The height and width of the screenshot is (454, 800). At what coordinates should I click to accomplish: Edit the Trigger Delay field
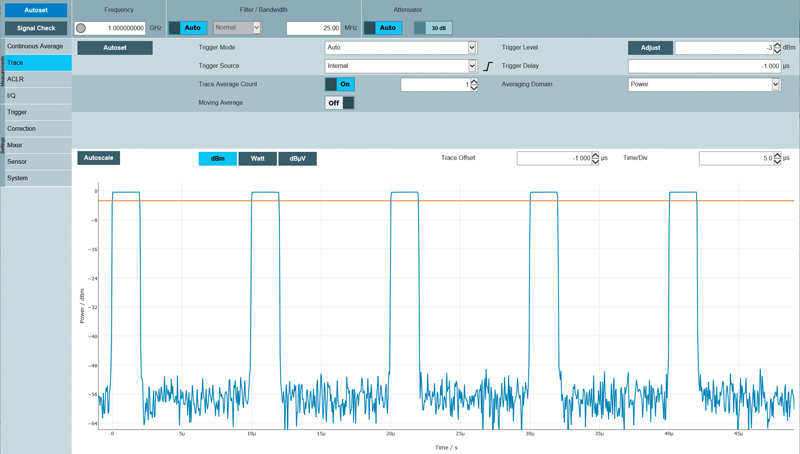coord(705,66)
